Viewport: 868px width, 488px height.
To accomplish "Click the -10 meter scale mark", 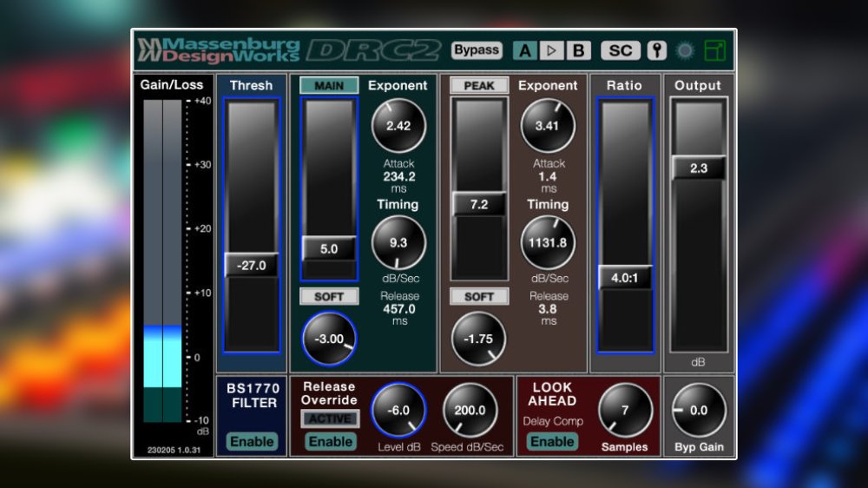I will [x=201, y=420].
